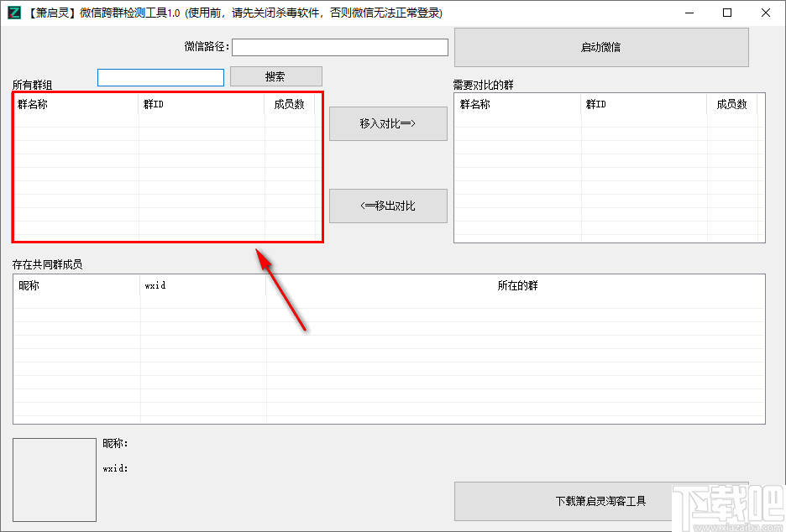
Task: Sort by the 群名称 column header
Action: [x=32, y=104]
